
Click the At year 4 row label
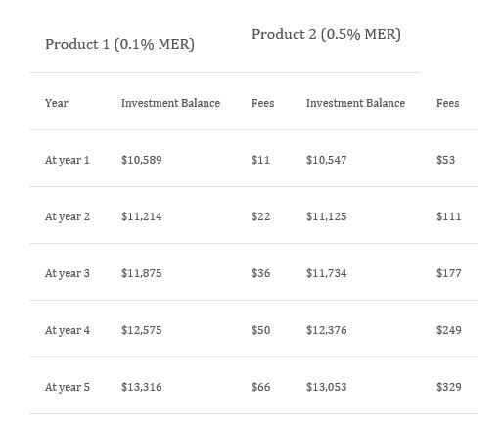[x=68, y=330]
